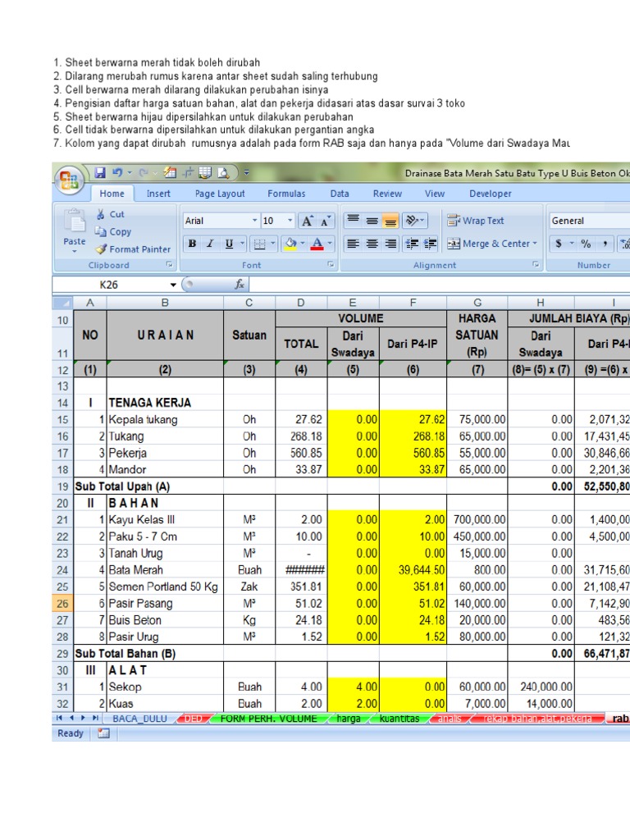Increase the font size with Grow Font
This screenshot has height=840, width=630.
click(x=307, y=221)
